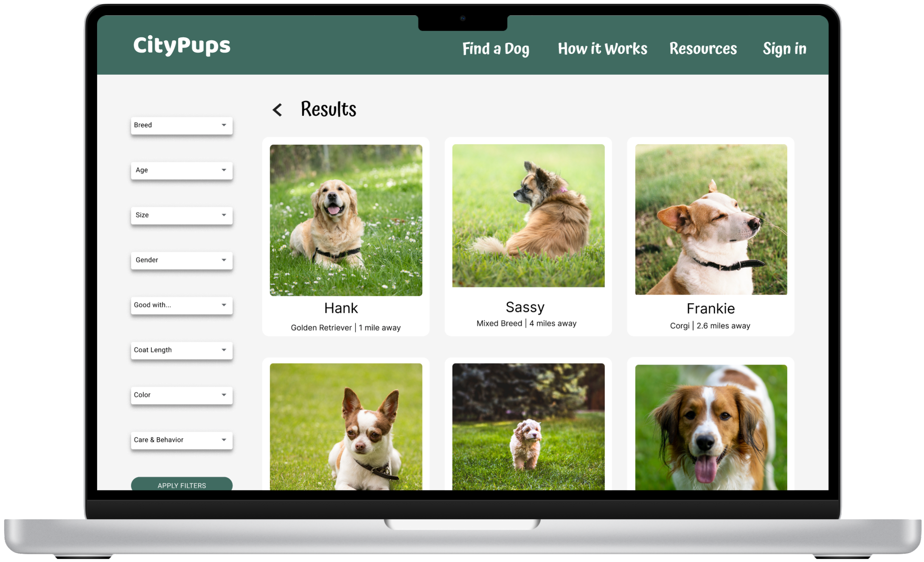The width and height of the screenshot is (924, 562).
Task: Open the Care & Behavior dropdown
Action: click(x=182, y=440)
